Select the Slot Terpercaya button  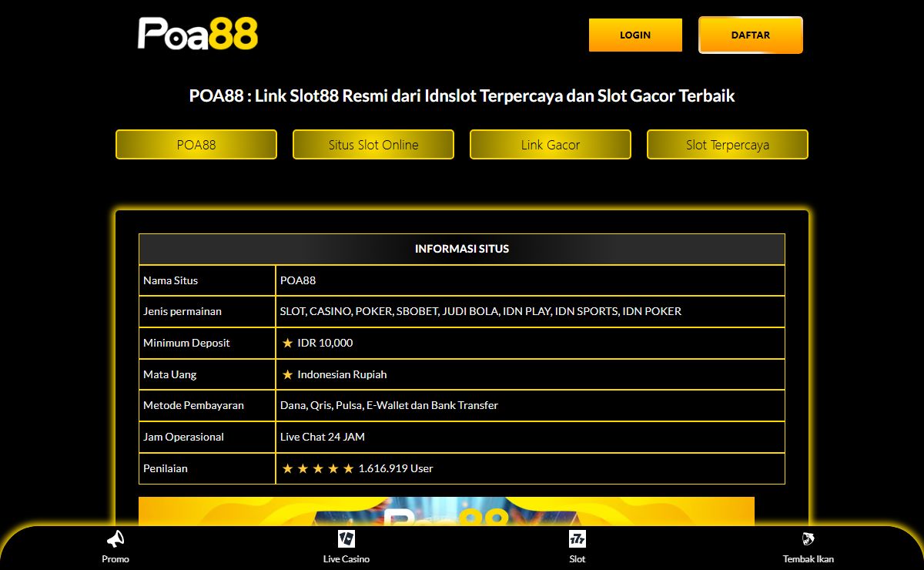pos(728,145)
